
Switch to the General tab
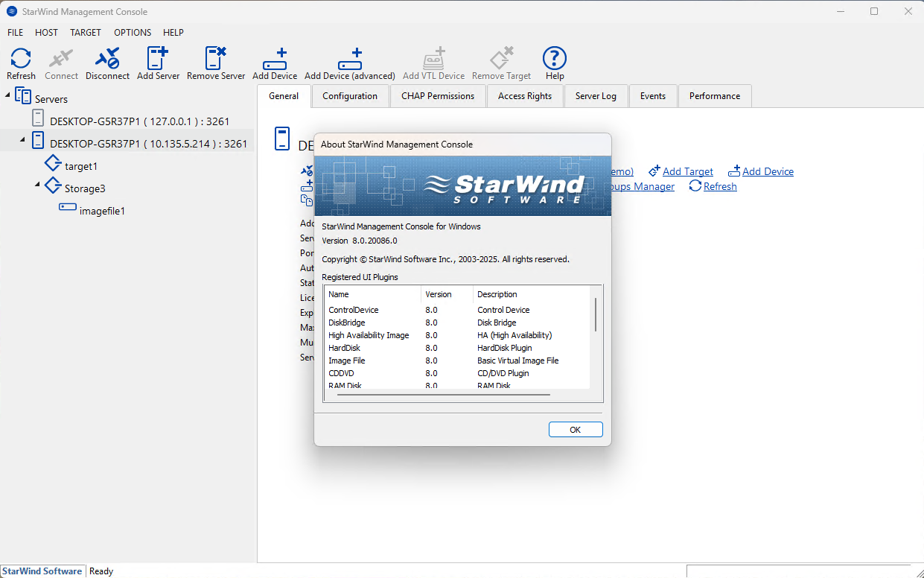coord(284,95)
